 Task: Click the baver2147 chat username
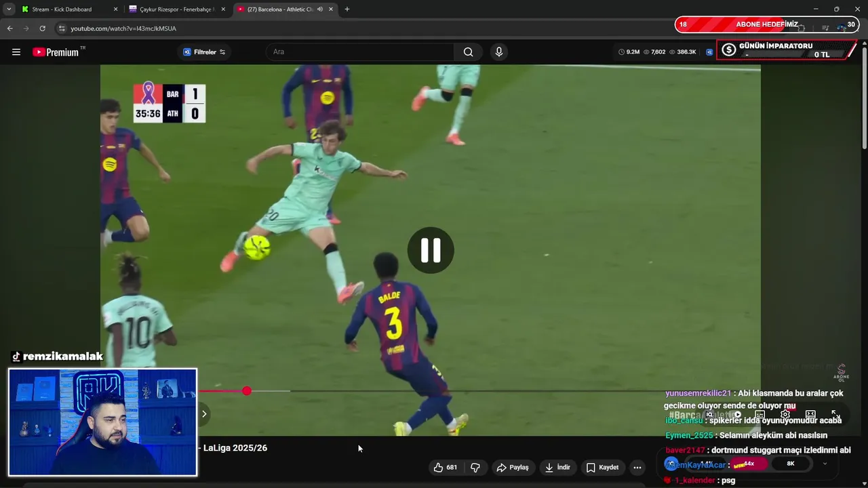(686, 450)
